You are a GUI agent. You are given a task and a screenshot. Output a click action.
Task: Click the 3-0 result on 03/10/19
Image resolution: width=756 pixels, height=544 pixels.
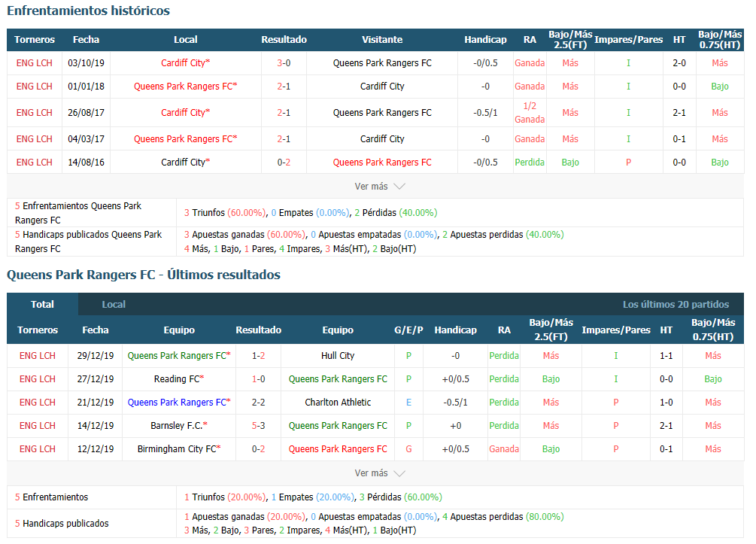pos(284,62)
